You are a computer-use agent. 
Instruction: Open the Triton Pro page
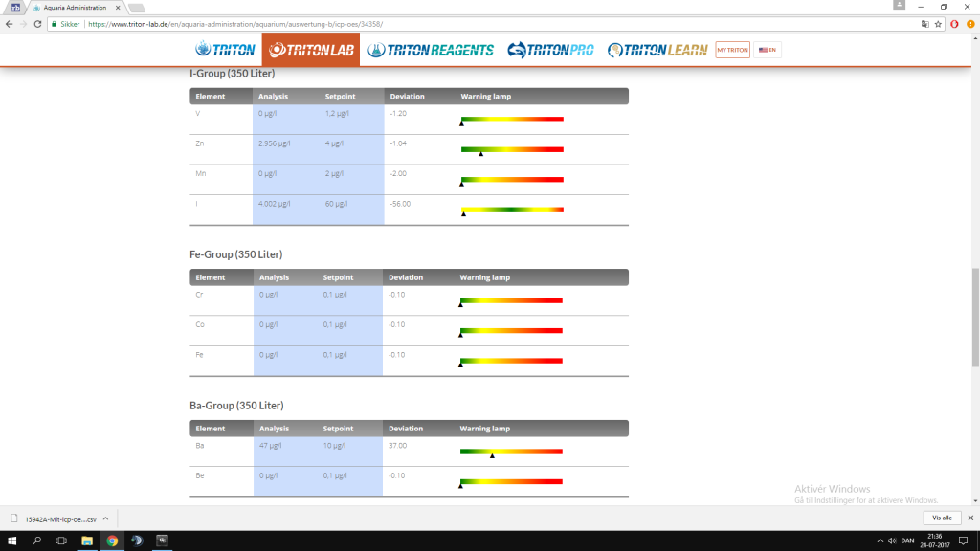pos(550,50)
